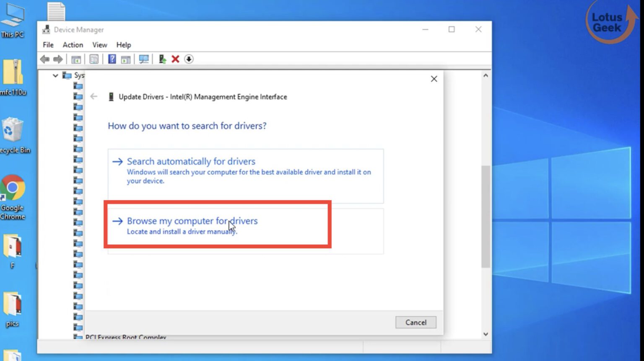Screen dimensions: 644x361
Task: Click the Uninstall Device red X icon
Action: (x=175, y=59)
